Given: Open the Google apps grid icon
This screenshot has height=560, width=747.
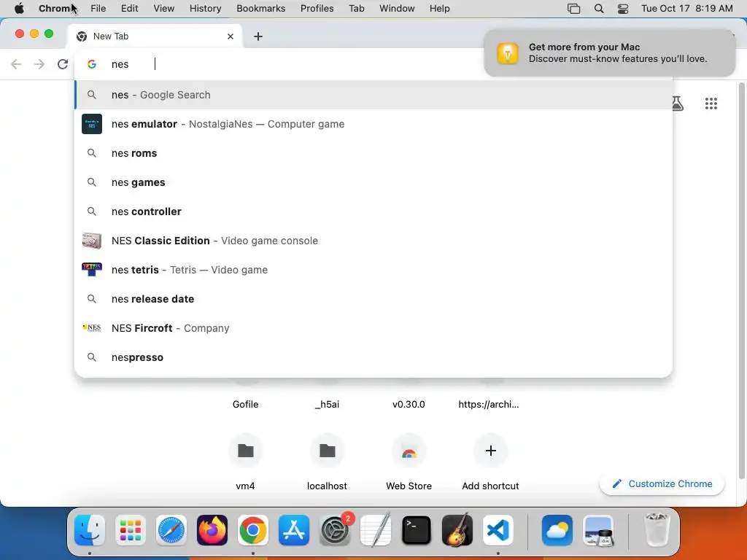Looking at the screenshot, I should tap(711, 104).
